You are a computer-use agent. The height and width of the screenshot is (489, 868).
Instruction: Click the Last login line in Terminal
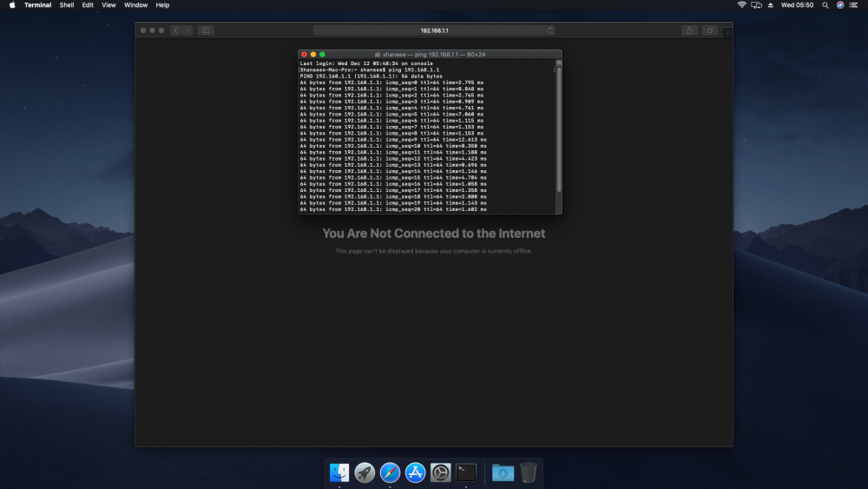(x=366, y=63)
